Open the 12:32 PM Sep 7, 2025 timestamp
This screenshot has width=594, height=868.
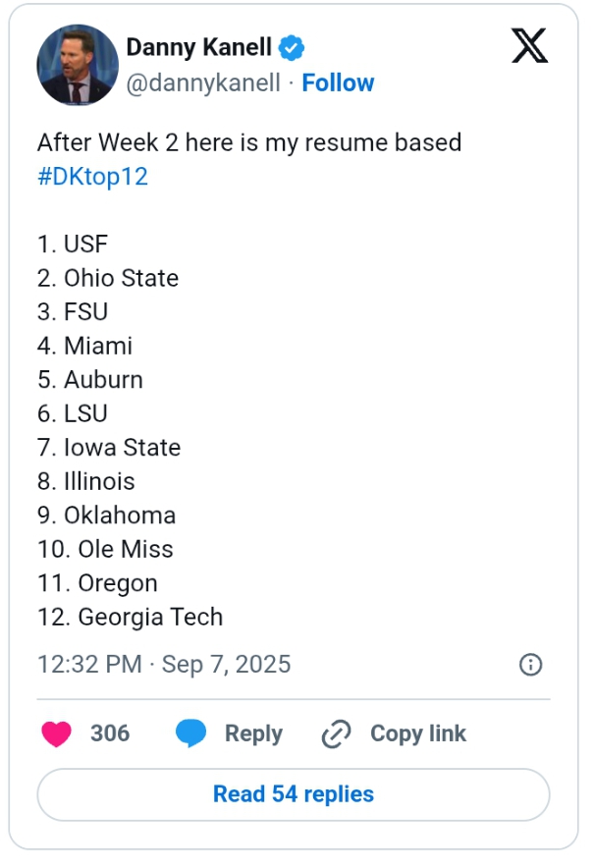(164, 665)
